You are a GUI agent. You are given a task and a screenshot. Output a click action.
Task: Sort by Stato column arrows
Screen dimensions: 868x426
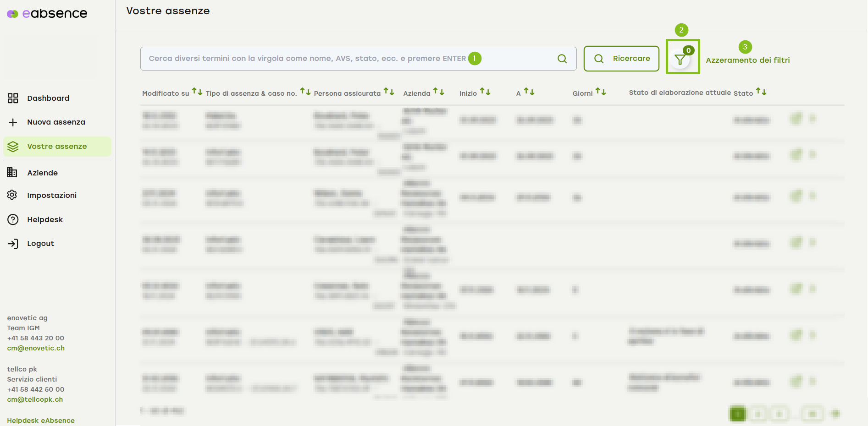pyautogui.click(x=761, y=92)
